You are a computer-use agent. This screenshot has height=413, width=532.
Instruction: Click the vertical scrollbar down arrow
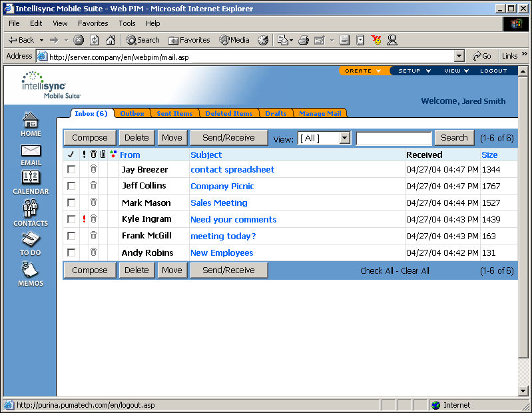523,391
